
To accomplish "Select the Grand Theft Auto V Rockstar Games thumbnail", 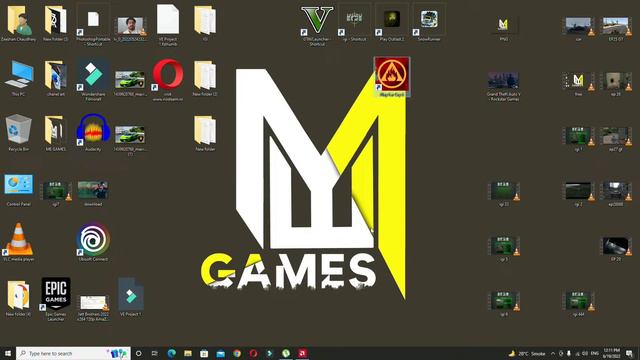I will pyautogui.click(x=503, y=86).
